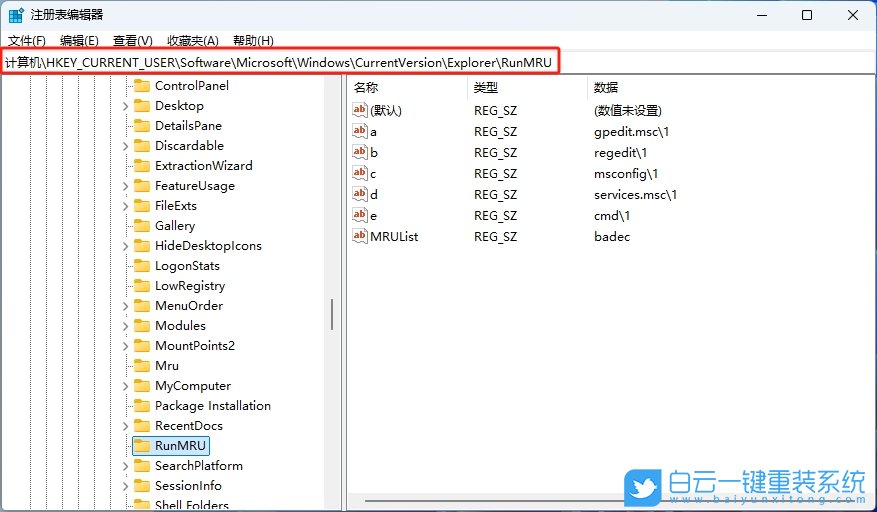Expand the SessionInfo key chevron
This screenshot has height=512, width=877.
pyautogui.click(x=125, y=486)
